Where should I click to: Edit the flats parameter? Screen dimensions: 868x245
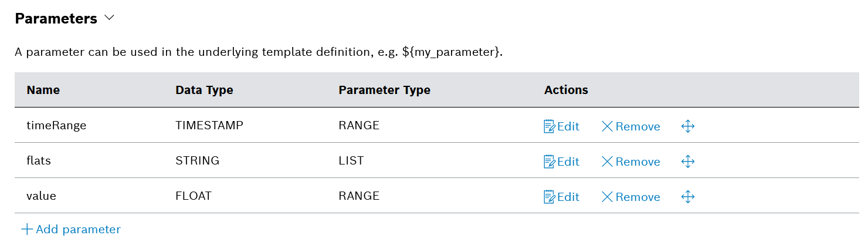click(561, 162)
